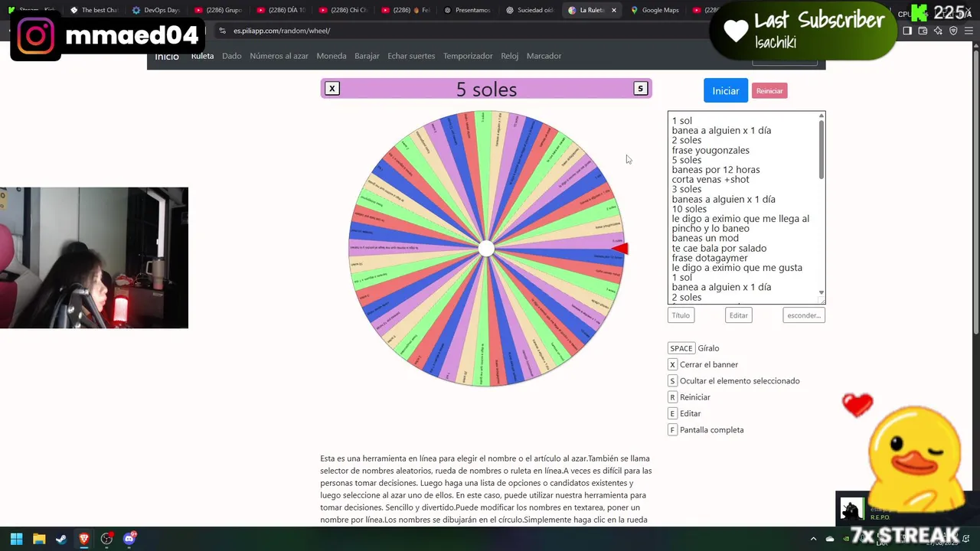Switch to the DevOps Days browser tab
Image resolution: width=980 pixels, height=551 pixels.
[x=155, y=10]
